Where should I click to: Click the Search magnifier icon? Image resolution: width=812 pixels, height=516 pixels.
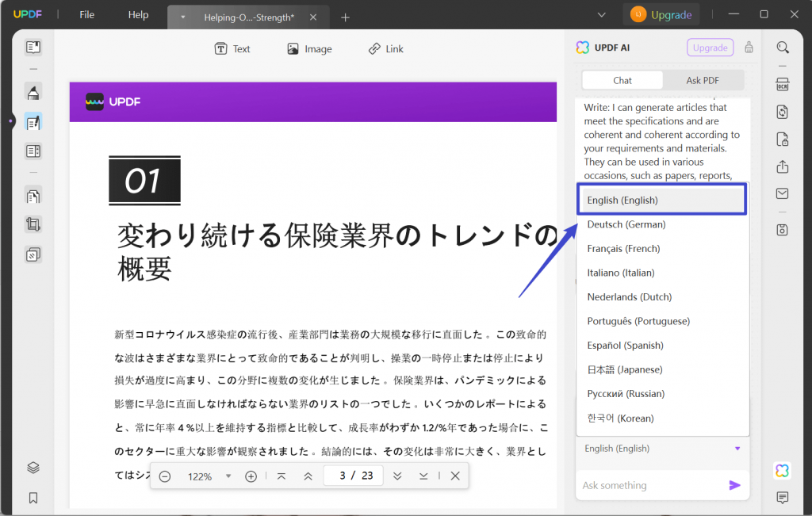pos(783,48)
